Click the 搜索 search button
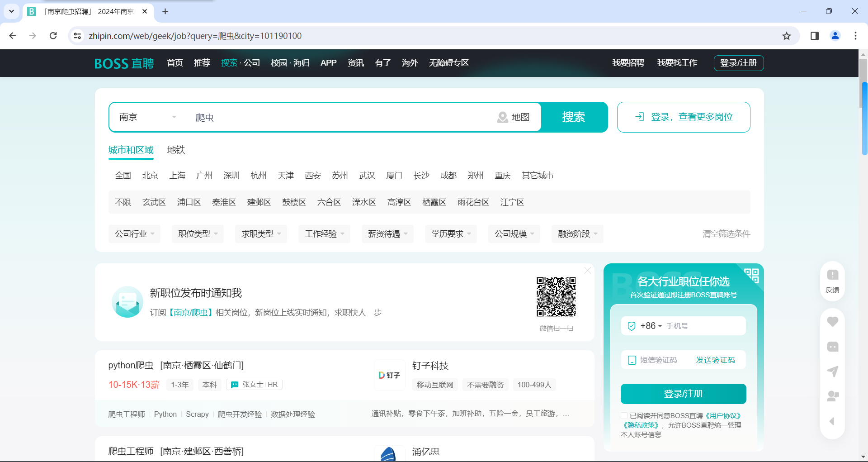Image resolution: width=868 pixels, height=462 pixels. tap(574, 117)
